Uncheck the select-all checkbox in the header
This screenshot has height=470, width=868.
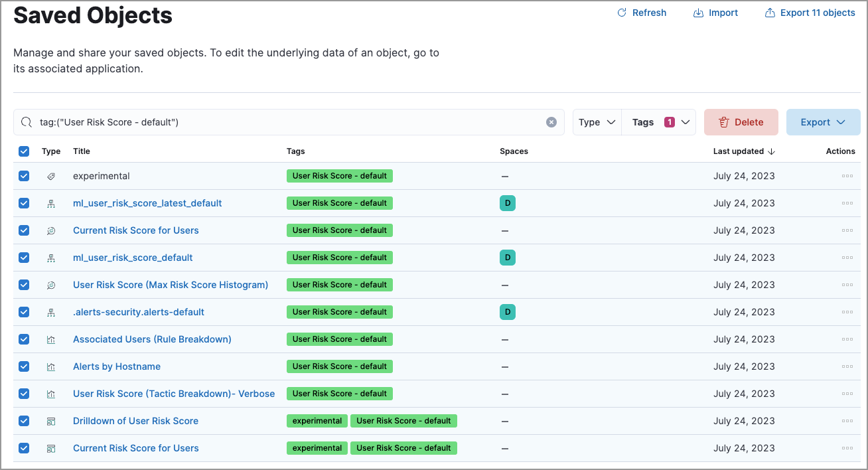pyautogui.click(x=24, y=151)
